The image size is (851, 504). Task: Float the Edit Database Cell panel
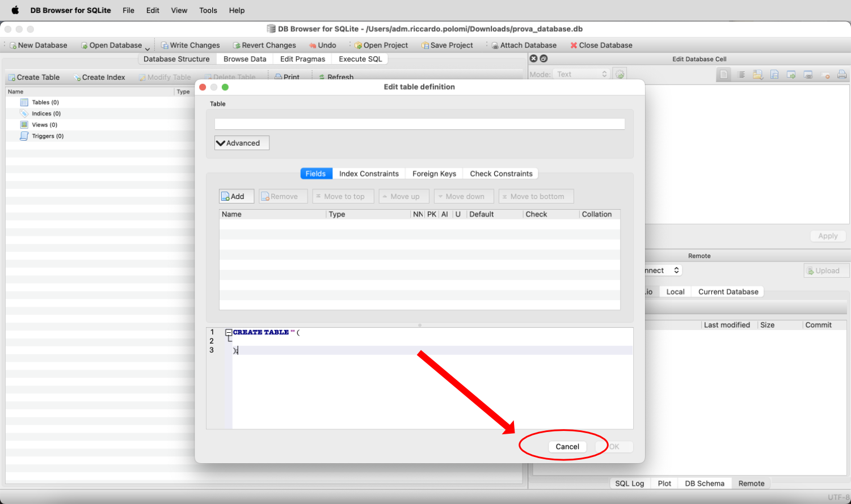[544, 58]
